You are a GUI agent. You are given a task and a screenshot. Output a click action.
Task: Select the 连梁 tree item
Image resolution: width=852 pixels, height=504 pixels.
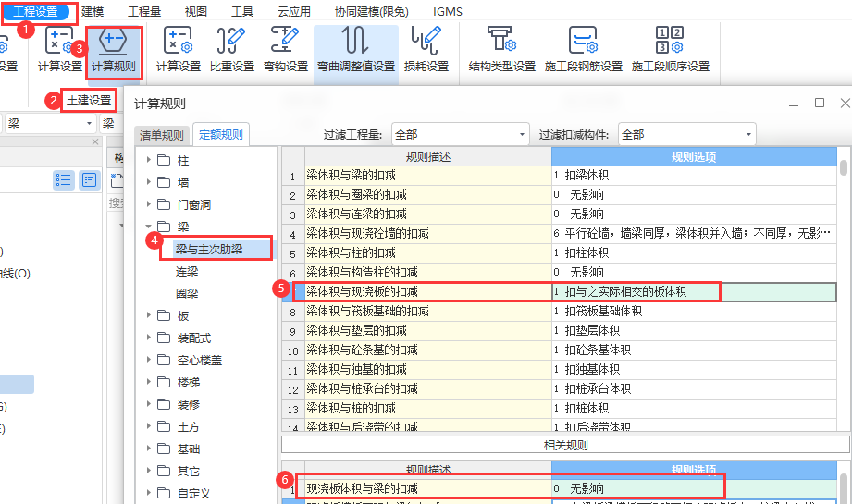187,272
